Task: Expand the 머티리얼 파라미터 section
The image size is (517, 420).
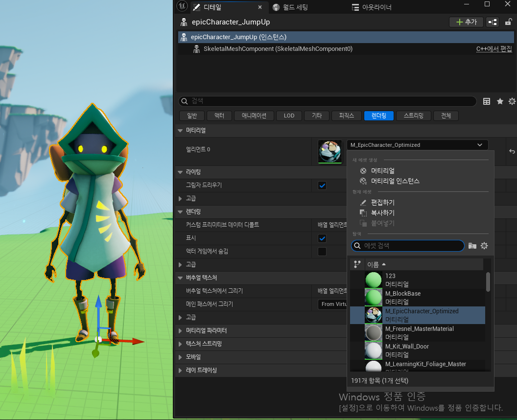Action: click(180, 330)
